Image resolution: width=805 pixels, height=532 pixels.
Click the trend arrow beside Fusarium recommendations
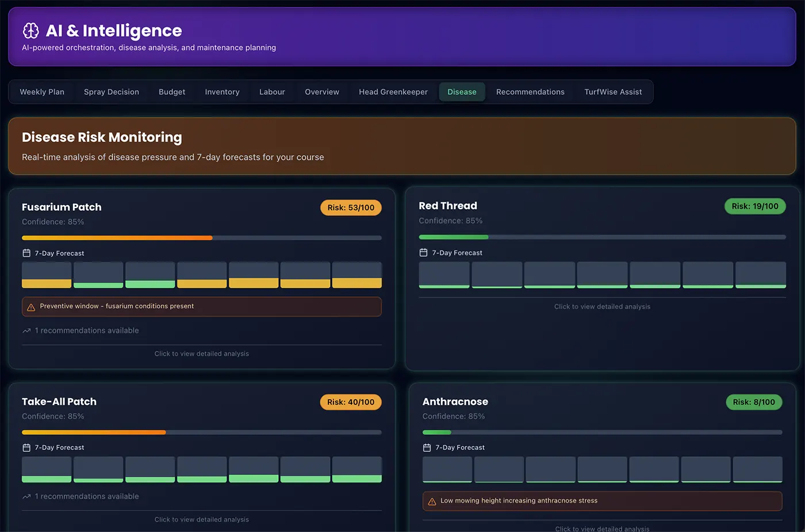25,330
